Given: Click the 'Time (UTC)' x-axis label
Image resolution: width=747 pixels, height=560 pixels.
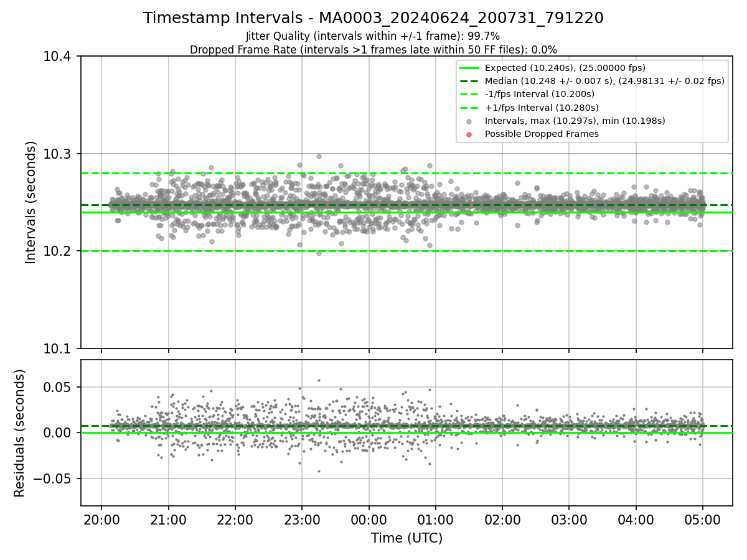Looking at the screenshot, I should pos(406,538).
